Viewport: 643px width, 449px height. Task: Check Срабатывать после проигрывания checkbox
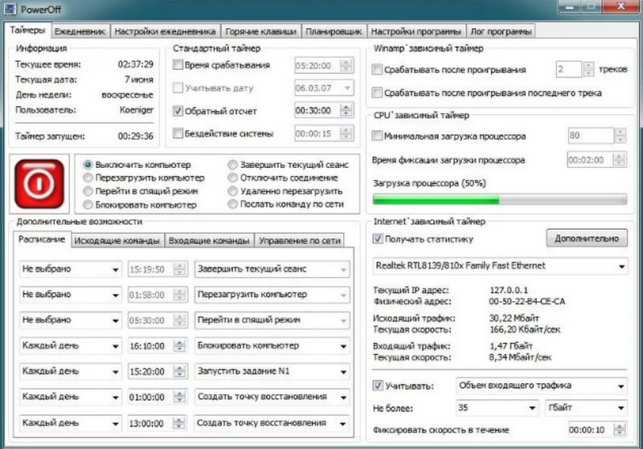pos(377,69)
